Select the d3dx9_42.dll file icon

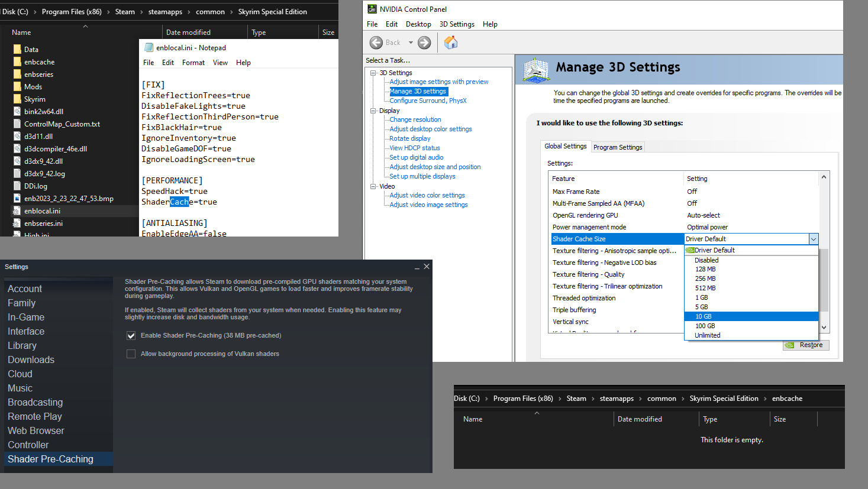pyautogui.click(x=17, y=161)
